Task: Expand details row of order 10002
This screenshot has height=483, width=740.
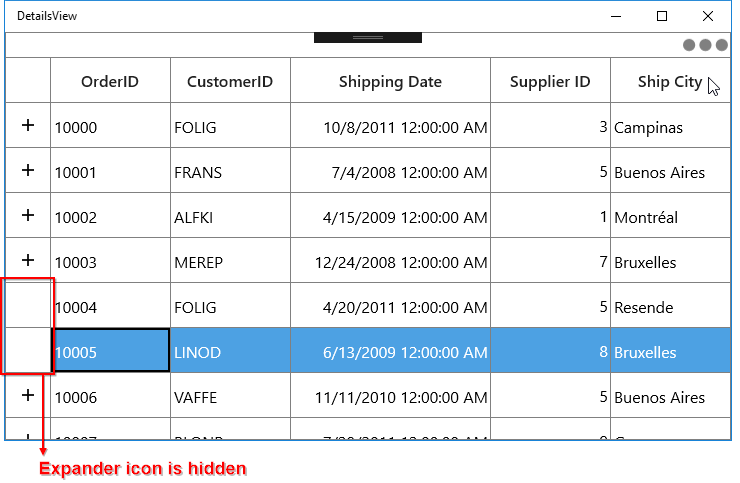Action: click(28, 215)
